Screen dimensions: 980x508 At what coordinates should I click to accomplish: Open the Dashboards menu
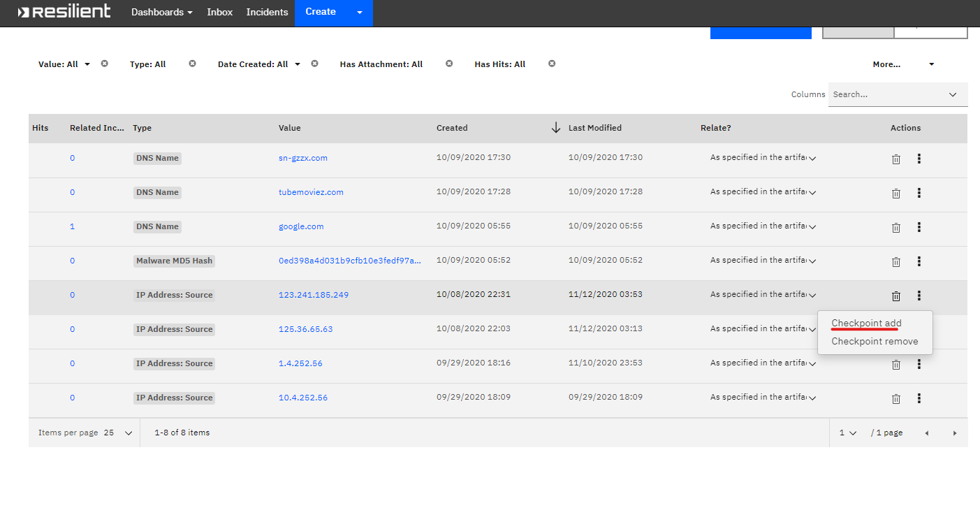(162, 13)
